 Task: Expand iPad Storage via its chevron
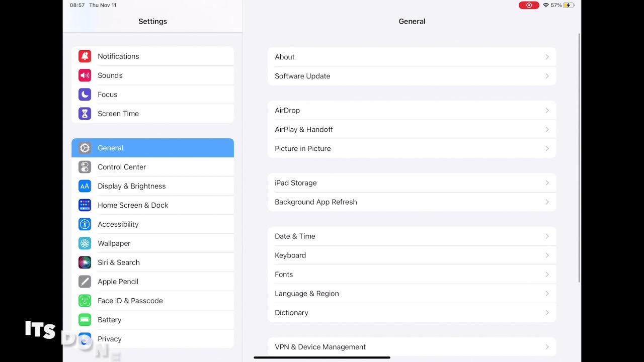pyautogui.click(x=547, y=183)
